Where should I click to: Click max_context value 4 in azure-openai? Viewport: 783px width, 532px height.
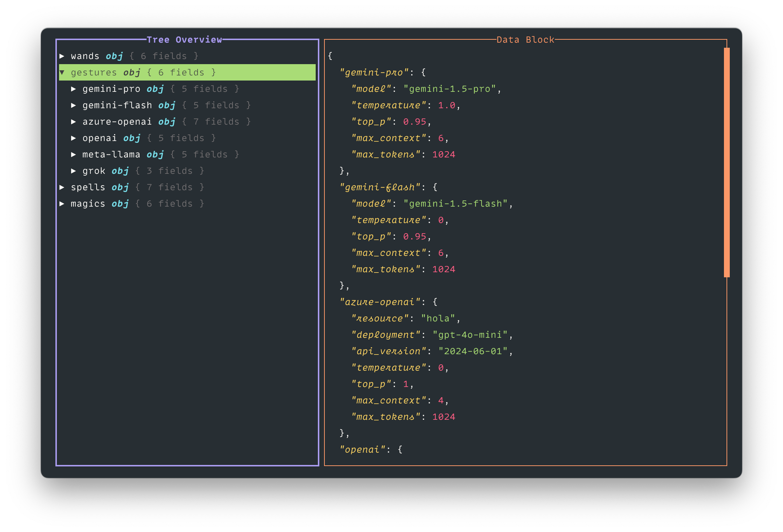point(441,400)
